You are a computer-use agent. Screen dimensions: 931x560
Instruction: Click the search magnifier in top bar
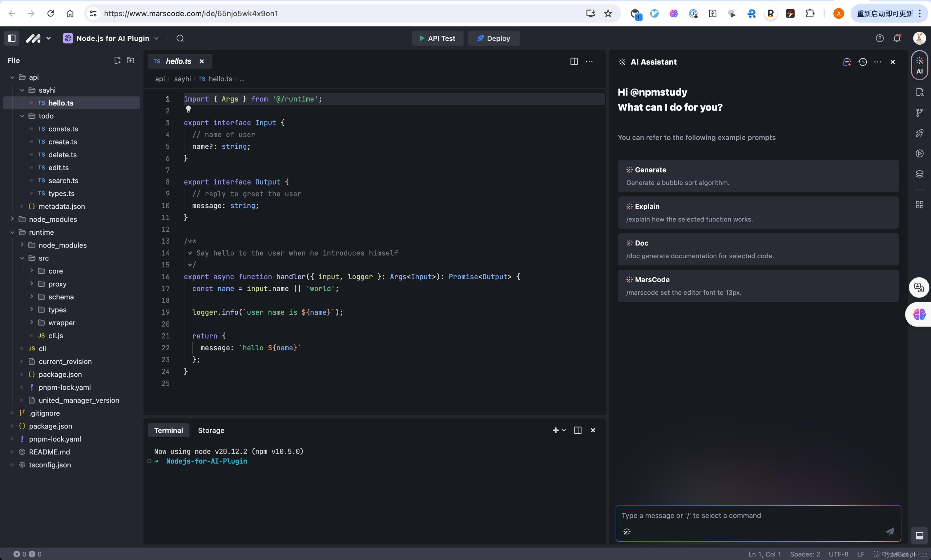(x=180, y=38)
